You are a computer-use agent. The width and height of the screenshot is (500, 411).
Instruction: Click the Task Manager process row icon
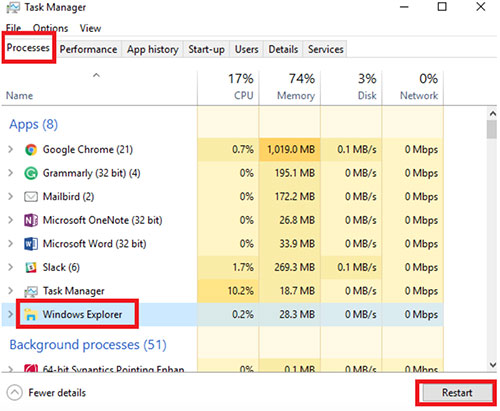pos(31,291)
